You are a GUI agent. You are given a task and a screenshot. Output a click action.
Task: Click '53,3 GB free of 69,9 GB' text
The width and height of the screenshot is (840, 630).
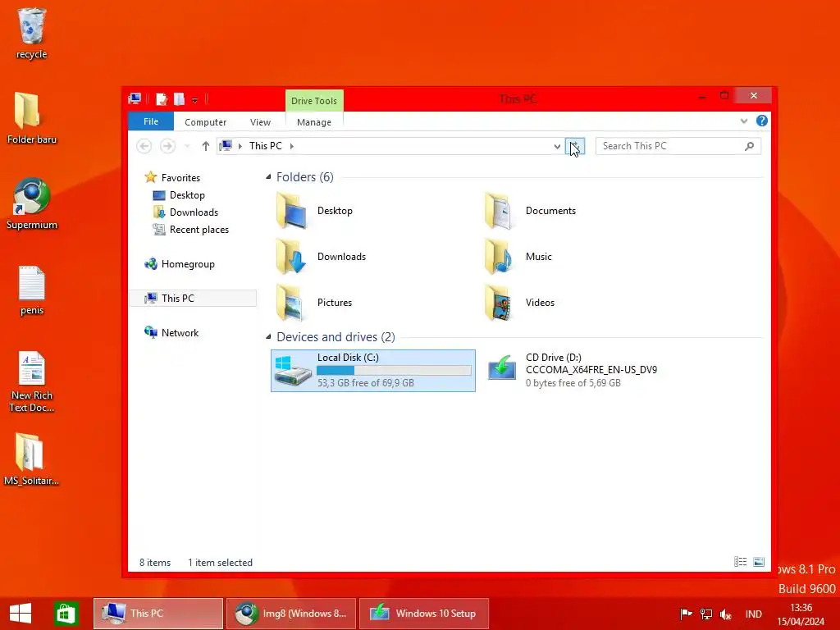pyautogui.click(x=365, y=383)
